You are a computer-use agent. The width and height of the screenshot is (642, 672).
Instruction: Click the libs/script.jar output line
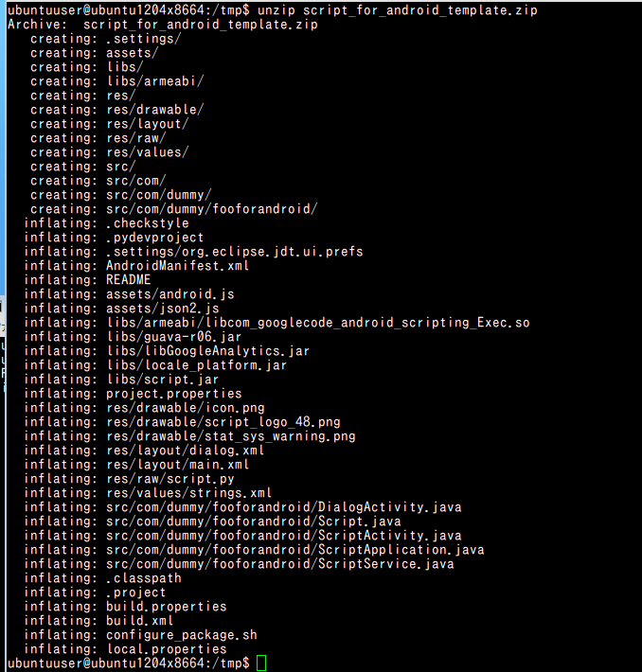(121, 380)
